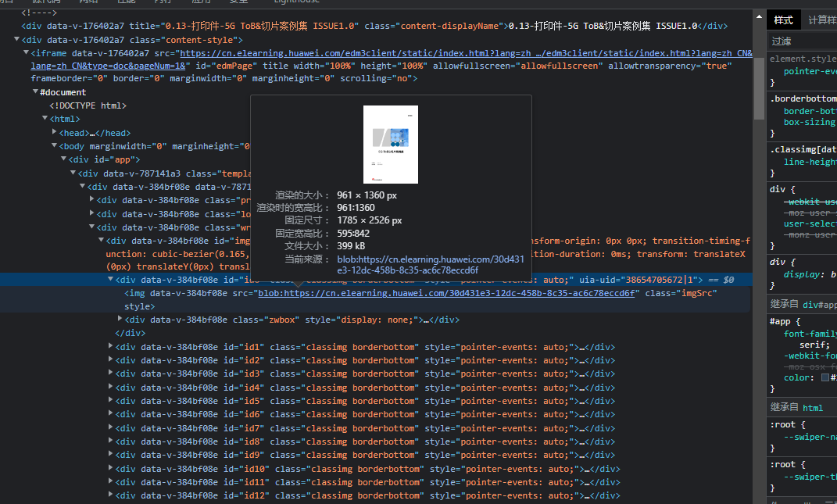Open the 计算样式 tab

point(822,20)
